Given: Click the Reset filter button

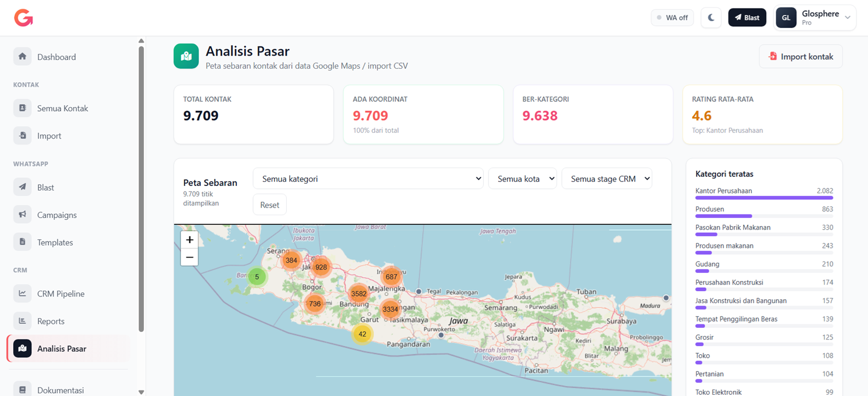Looking at the screenshot, I should 270,205.
